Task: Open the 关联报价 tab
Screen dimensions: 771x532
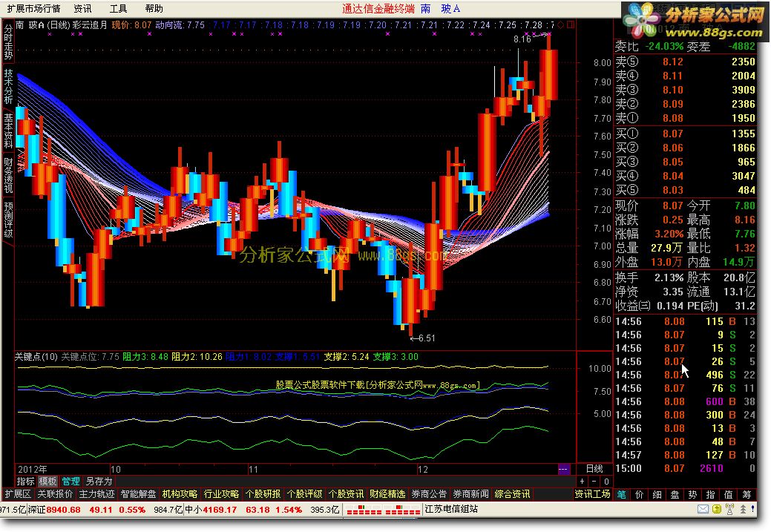Action: 55,494
